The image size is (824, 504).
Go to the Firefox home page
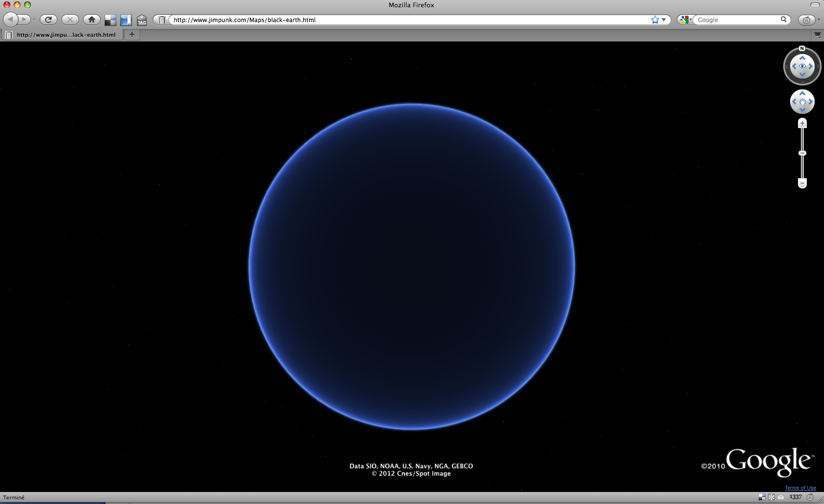(91, 20)
